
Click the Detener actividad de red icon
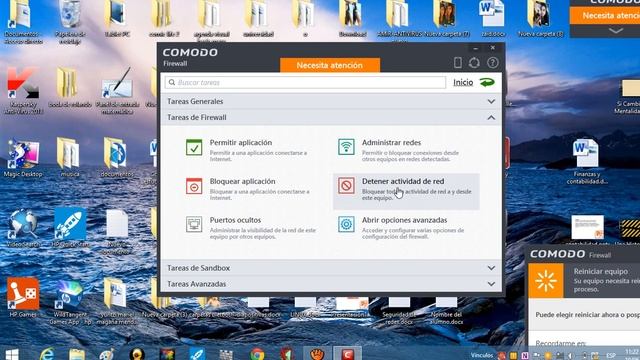346,186
